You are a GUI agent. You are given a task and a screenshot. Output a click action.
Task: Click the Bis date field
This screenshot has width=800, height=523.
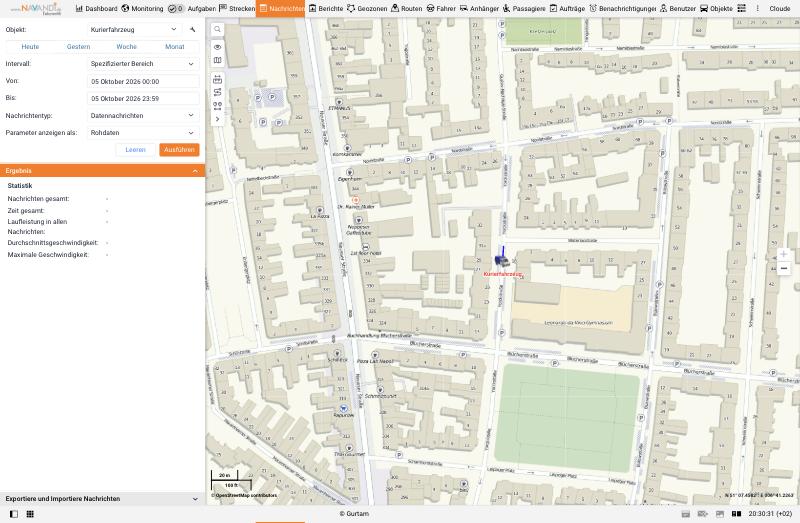tap(143, 98)
